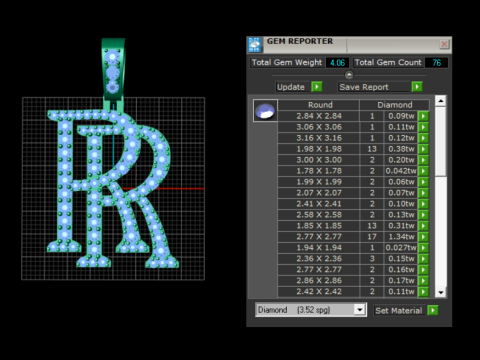480x360 pixels.
Task: Select the 1.99 X 1.99 size cell
Action: click(x=319, y=182)
